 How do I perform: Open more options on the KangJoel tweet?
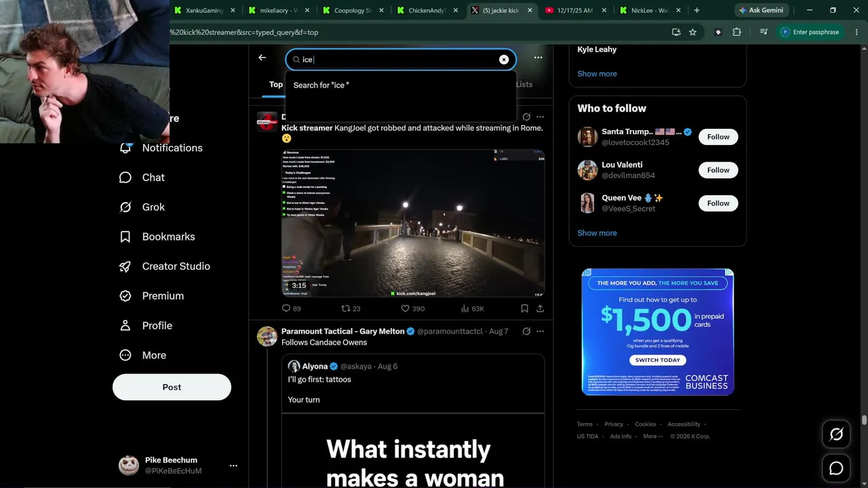pos(540,117)
